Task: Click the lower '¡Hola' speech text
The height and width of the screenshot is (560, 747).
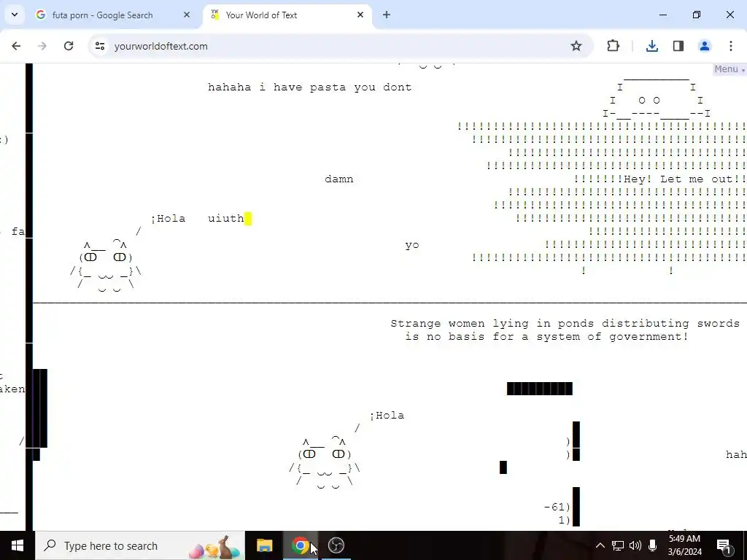Action: coord(387,415)
